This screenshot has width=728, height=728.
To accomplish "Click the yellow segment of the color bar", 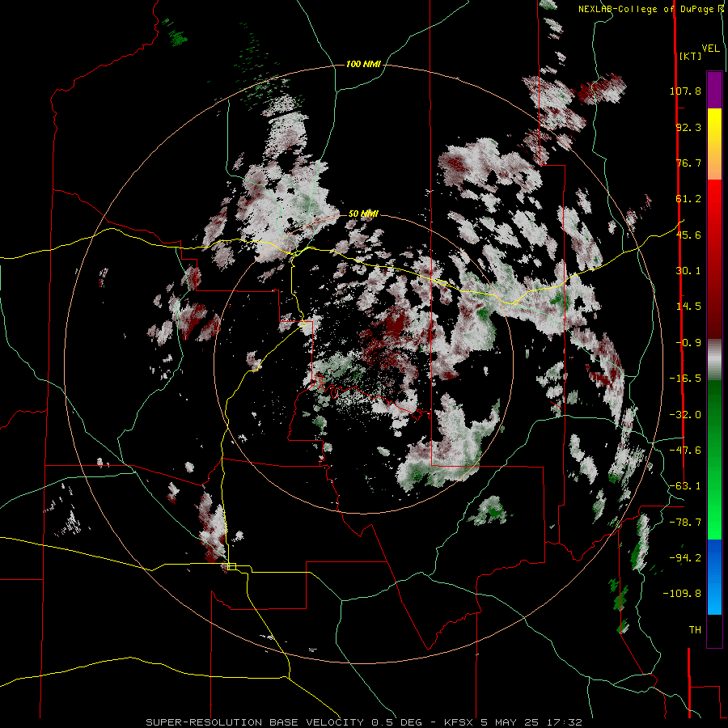I will point(714,125).
